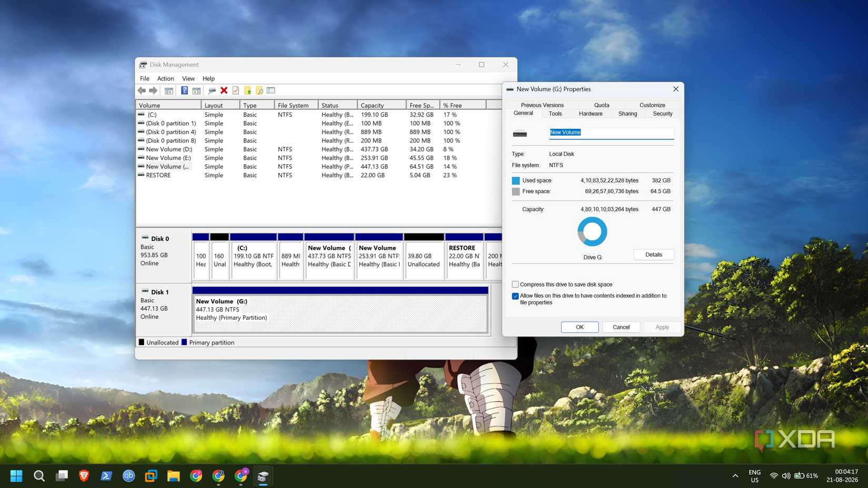This screenshot has height=488, width=868.
Task: Click the settings list view toolbar icon
Action: tap(271, 90)
